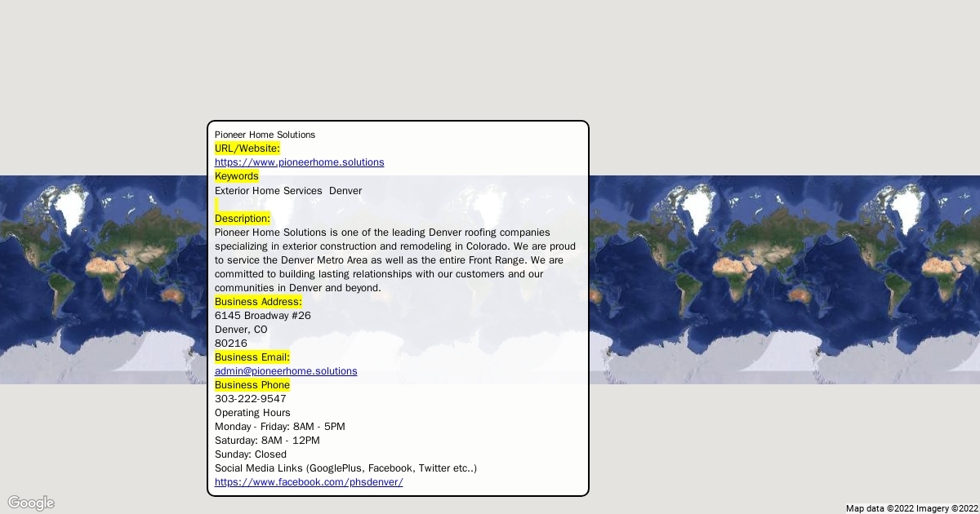Click the phone number 303-222-9547
This screenshot has width=980, height=514.
tap(251, 399)
